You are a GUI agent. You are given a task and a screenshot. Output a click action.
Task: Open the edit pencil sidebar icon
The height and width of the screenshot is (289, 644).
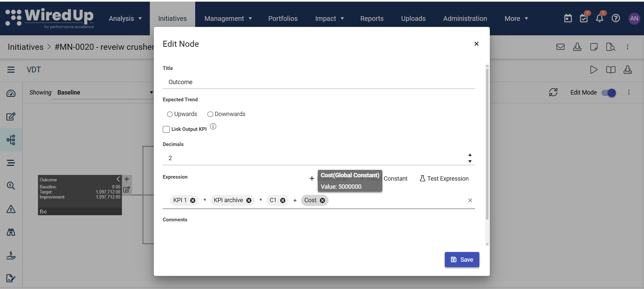pyautogui.click(x=11, y=116)
